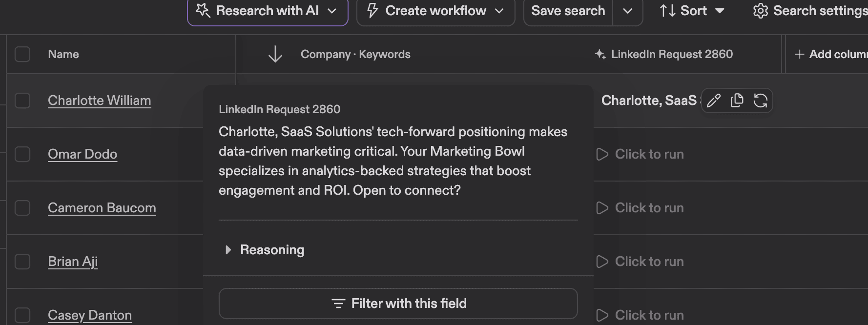This screenshot has height=325, width=868.
Task: Click the regenerate refresh icon
Action: tap(760, 101)
